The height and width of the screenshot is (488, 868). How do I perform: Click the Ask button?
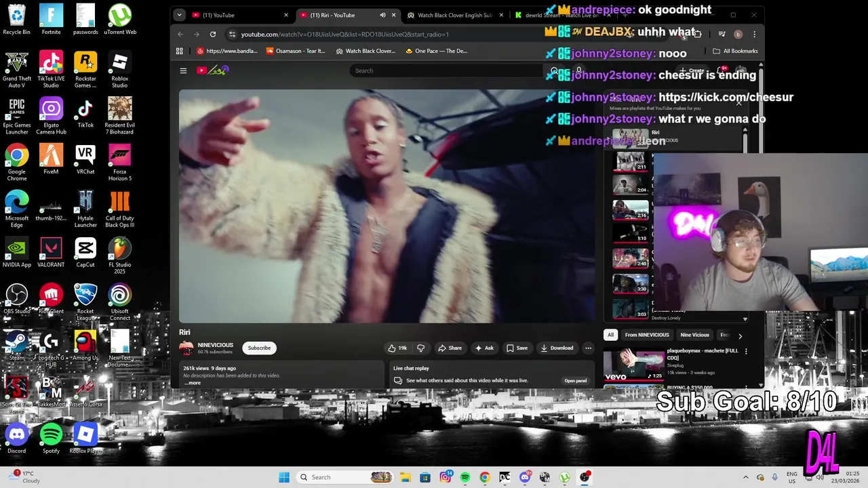click(x=484, y=348)
